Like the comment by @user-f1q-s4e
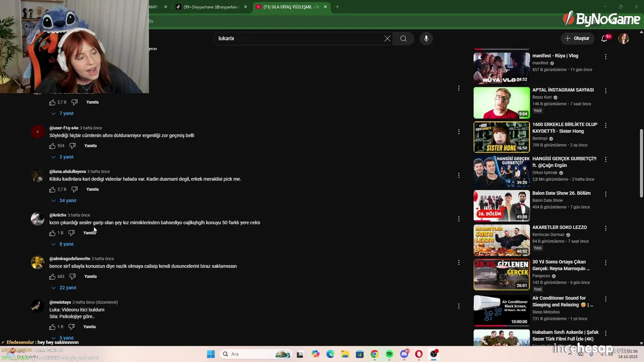This screenshot has height=362, width=644. point(52,146)
